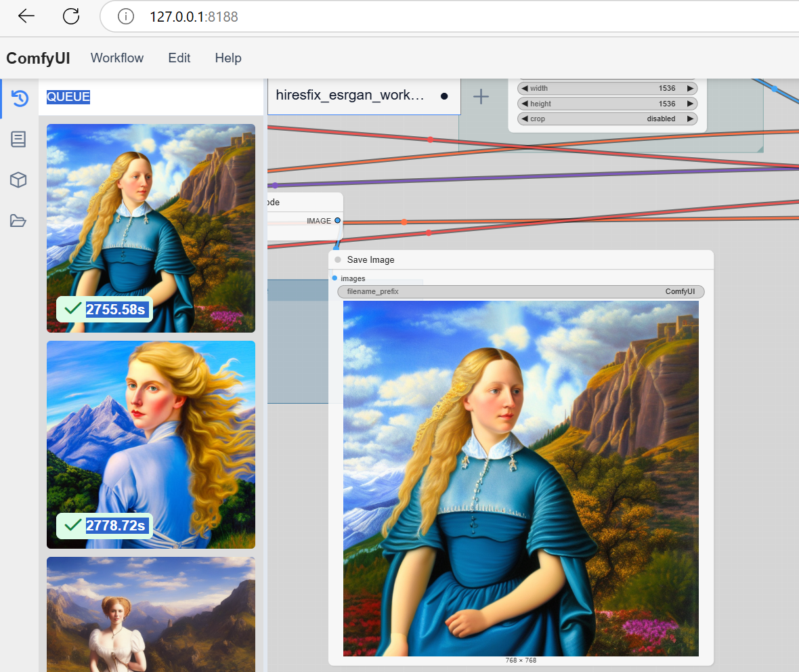Toggle the Queue history sidebar icon

(20, 98)
